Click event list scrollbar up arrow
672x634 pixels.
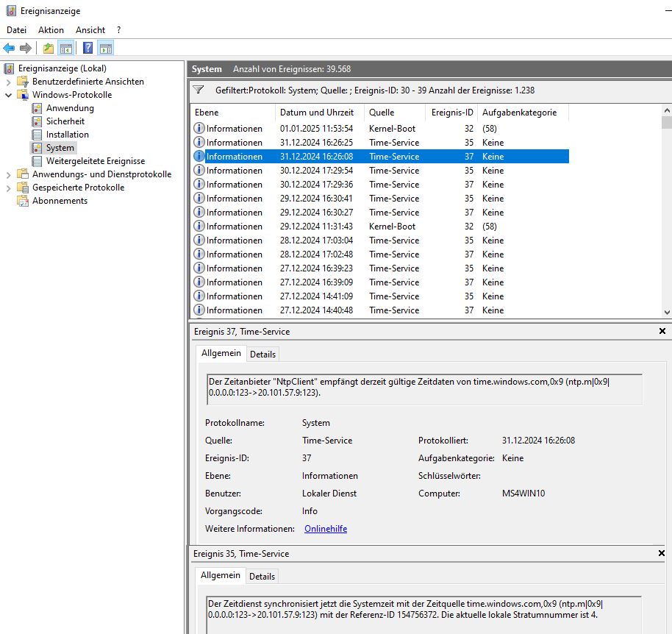667,110
